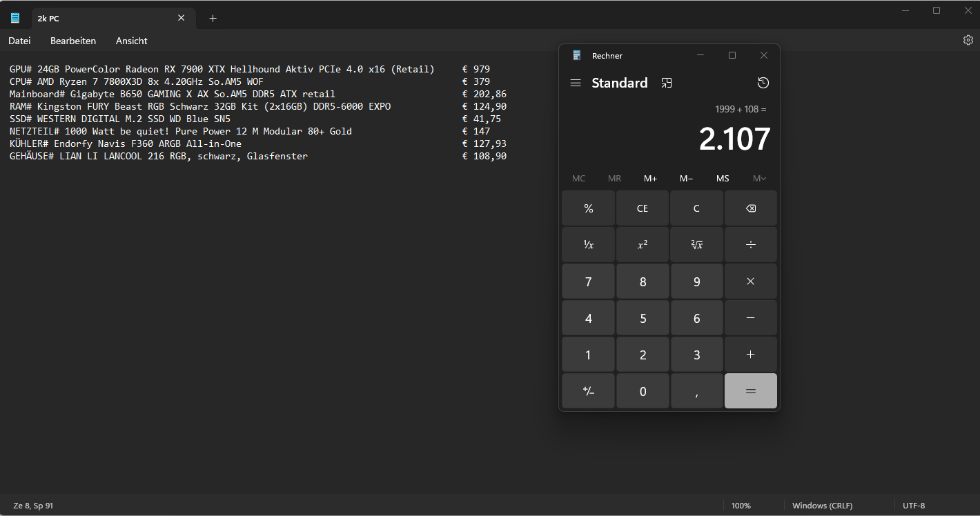Click the decimal comma key
Viewport: 980px width, 516px height.
pyautogui.click(x=697, y=391)
